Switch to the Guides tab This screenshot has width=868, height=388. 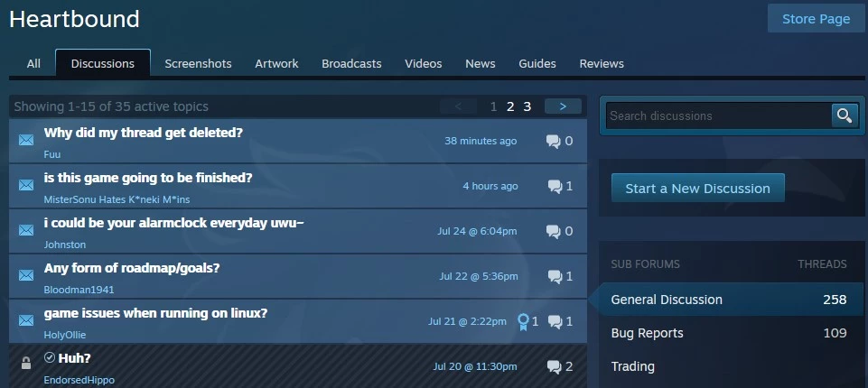[537, 63]
